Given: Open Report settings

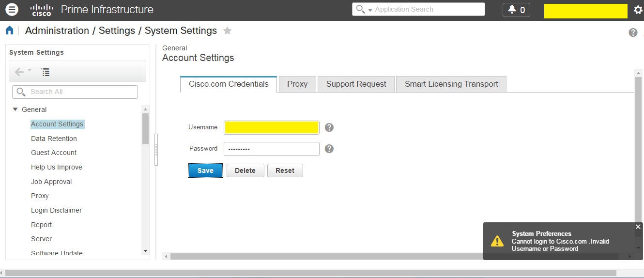Looking at the screenshot, I should click(41, 225).
